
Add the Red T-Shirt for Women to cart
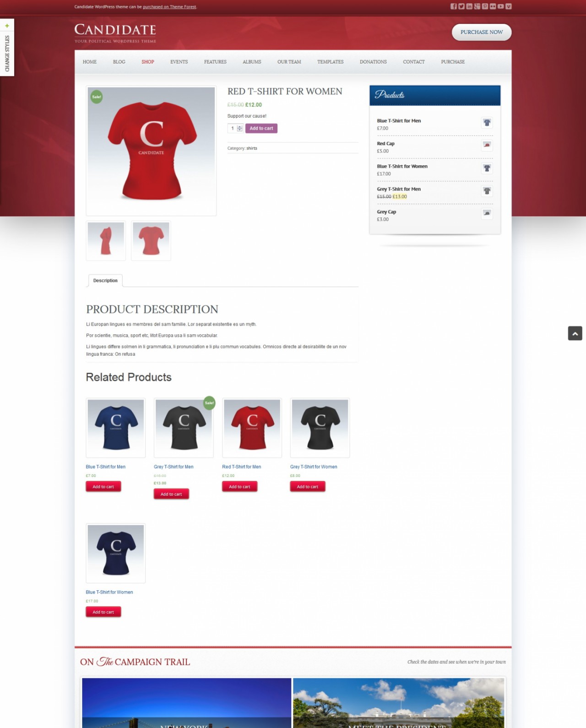[x=261, y=129]
